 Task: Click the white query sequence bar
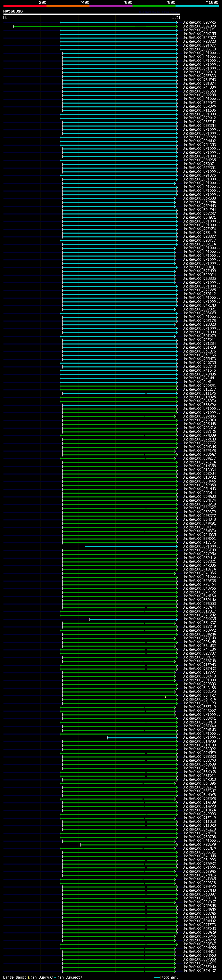[92, 14]
